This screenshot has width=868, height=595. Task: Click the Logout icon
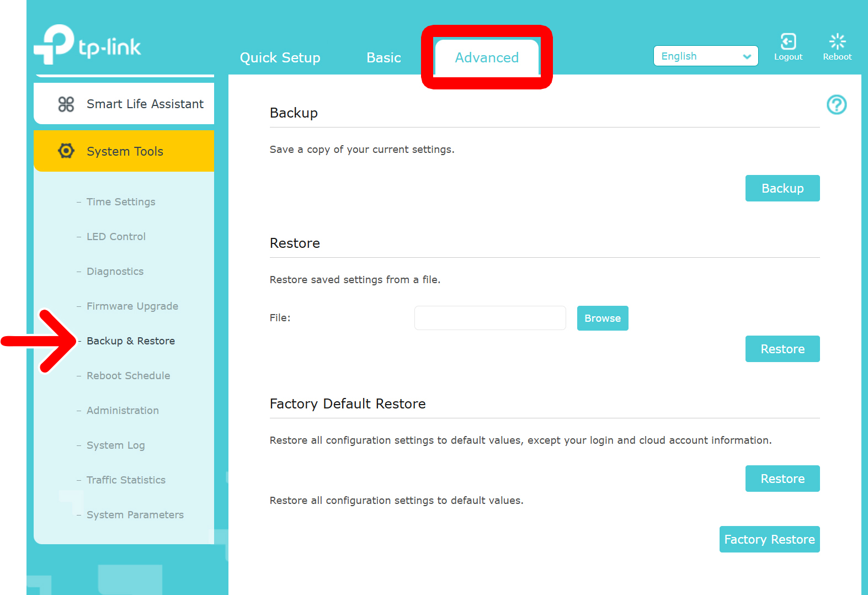point(788,41)
